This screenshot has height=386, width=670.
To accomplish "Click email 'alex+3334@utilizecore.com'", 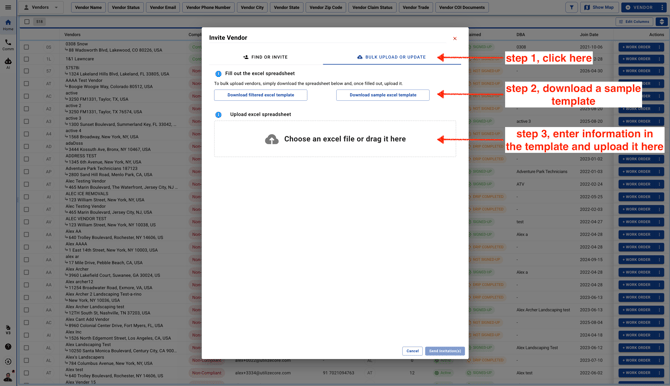I will (x=263, y=373).
